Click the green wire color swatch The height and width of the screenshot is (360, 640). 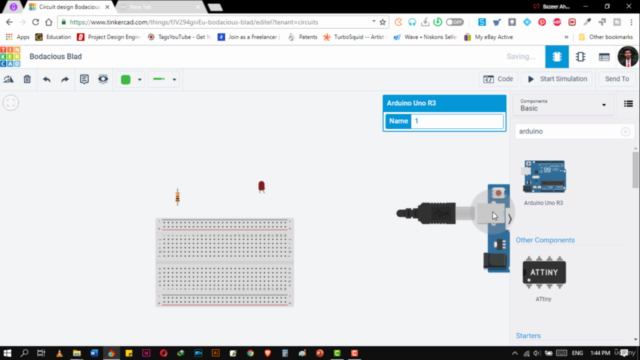[126, 80]
